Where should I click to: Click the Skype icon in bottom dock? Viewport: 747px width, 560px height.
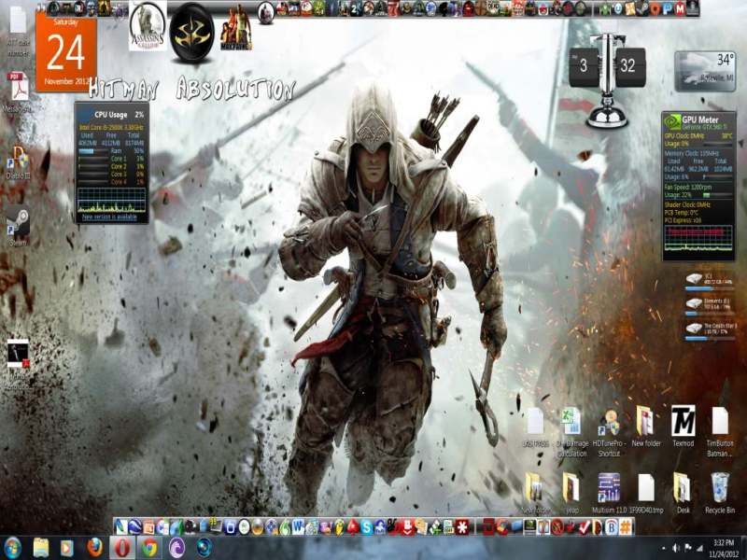(366, 526)
